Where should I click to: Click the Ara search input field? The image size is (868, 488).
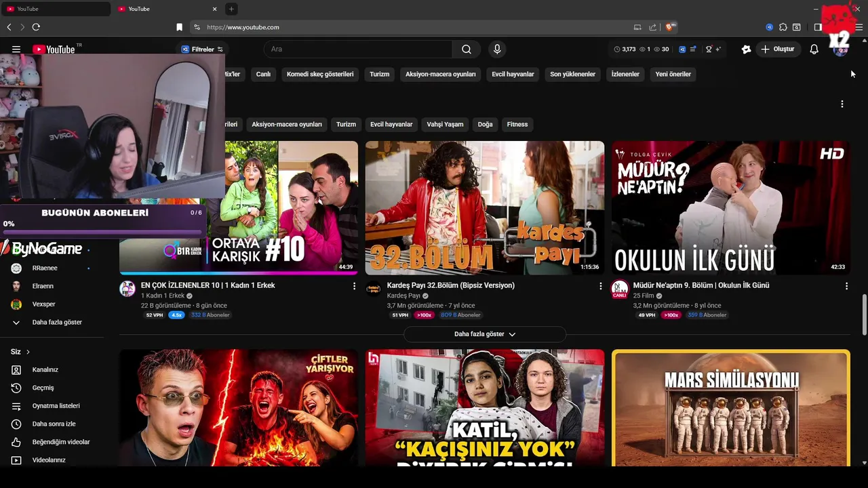point(358,49)
